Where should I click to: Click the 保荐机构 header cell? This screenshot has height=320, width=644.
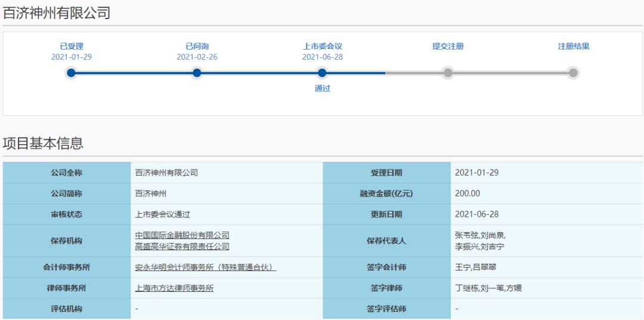click(67, 241)
